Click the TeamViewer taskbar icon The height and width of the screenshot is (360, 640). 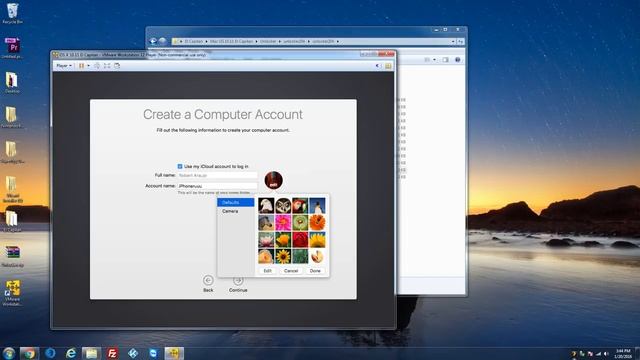tap(153, 353)
